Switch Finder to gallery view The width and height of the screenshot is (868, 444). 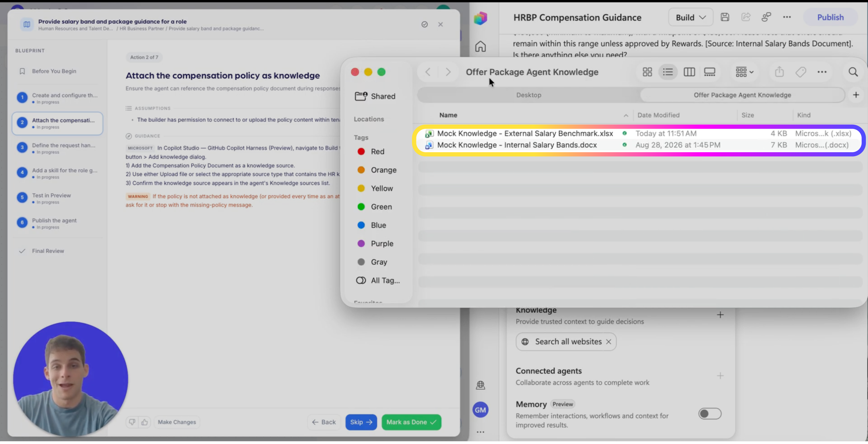pyautogui.click(x=710, y=72)
